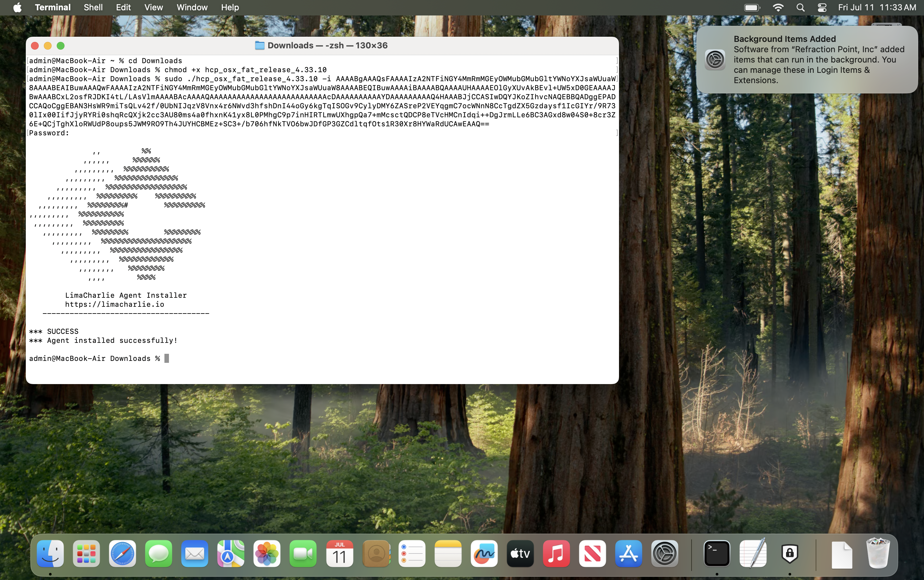Start FaceTime from the Dock
The height and width of the screenshot is (580, 924).
click(x=303, y=554)
